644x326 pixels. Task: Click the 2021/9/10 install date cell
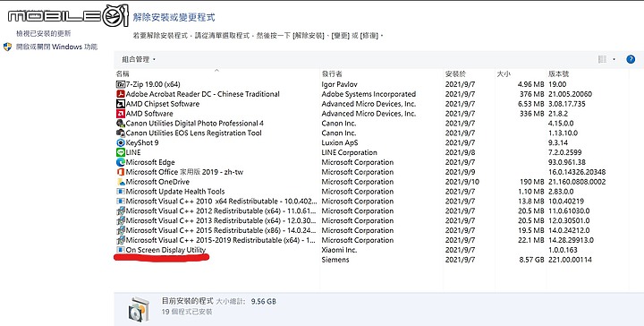[462, 182]
